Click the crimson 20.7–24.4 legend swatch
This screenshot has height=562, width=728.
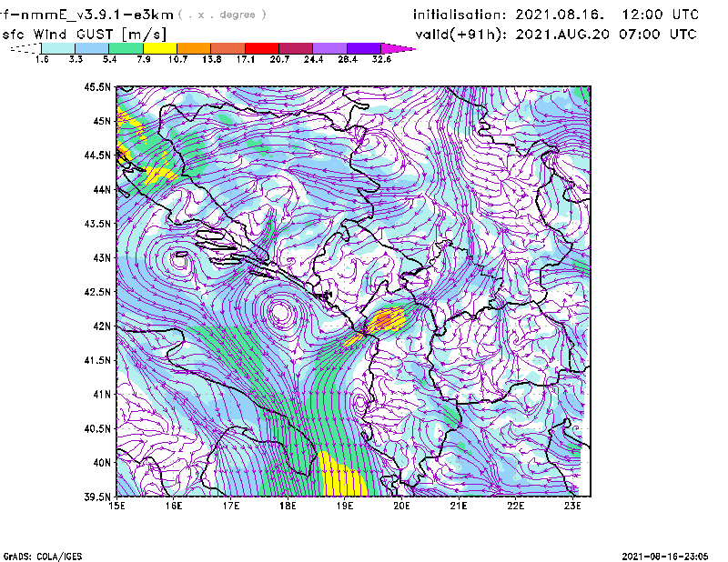pyautogui.click(x=296, y=48)
